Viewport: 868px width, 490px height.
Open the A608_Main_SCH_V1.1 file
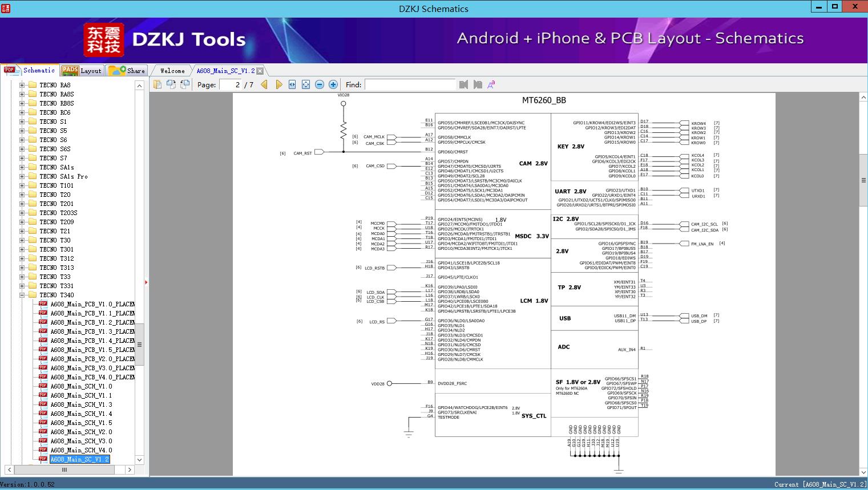(81, 395)
